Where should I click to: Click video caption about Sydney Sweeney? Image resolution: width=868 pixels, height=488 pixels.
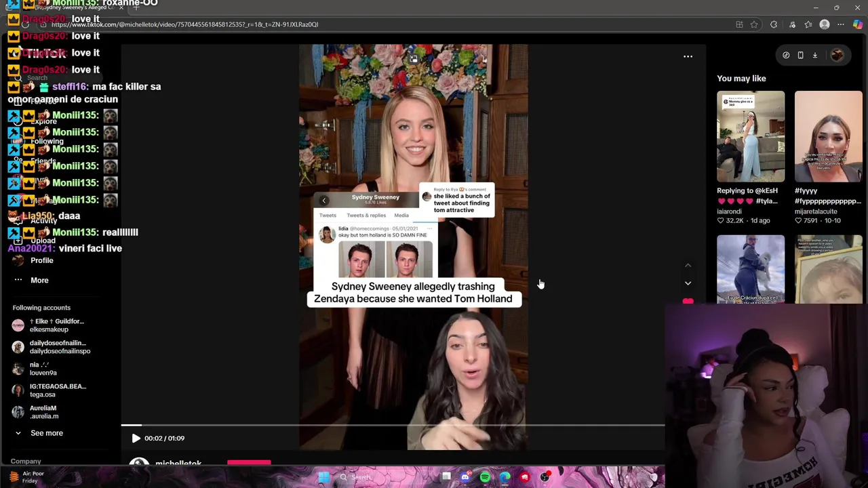click(414, 293)
